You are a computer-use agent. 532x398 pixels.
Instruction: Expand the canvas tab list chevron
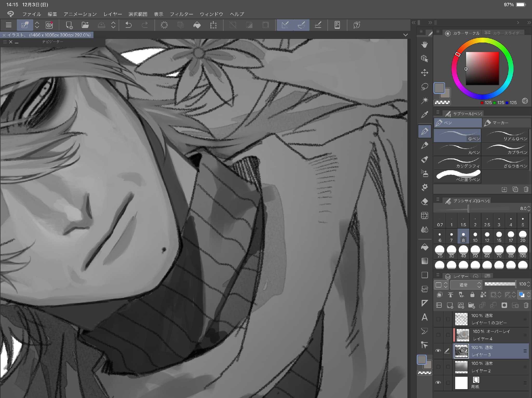click(x=405, y=35)
